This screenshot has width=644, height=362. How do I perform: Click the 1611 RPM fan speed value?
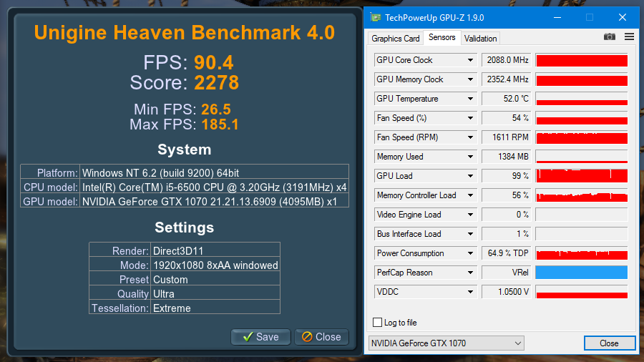click(507, 137)
